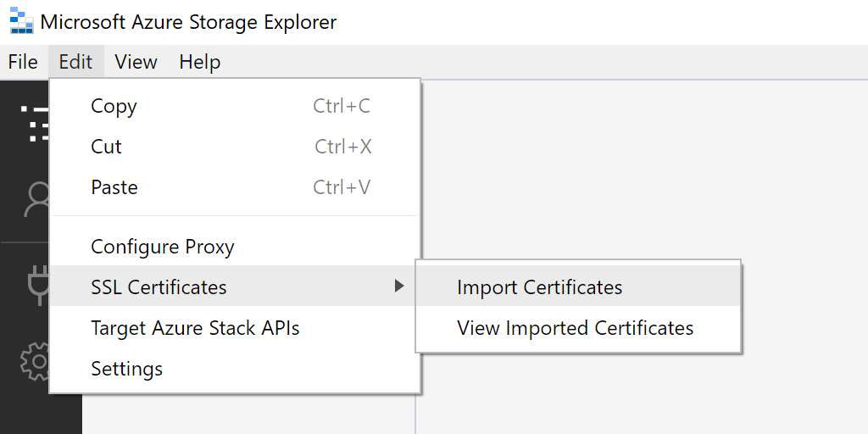
Task: Click the Connect plug icon in the sidebar
Action: 37,284
